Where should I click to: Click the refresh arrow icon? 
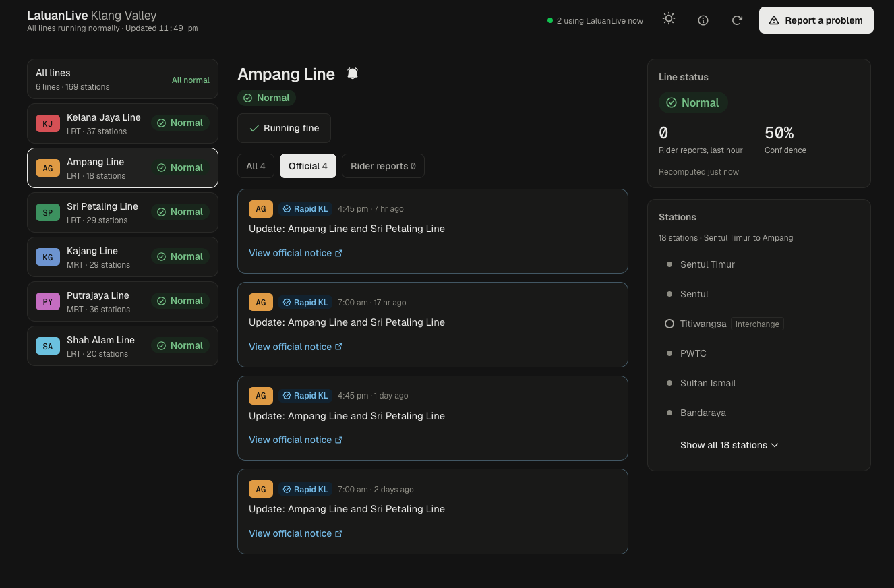coord(737,20)
